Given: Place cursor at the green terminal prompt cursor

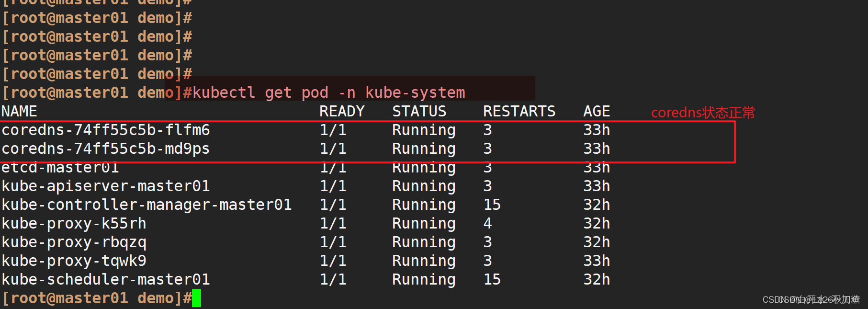Looking at the screenshot, I should pos(196,298).
